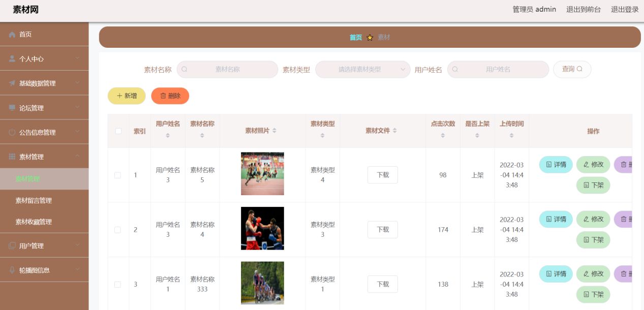Open boxing thumbnail in row 2
The height and width of the screenshot is (310, 644).
pyautogui.click(x=262, y=228)
